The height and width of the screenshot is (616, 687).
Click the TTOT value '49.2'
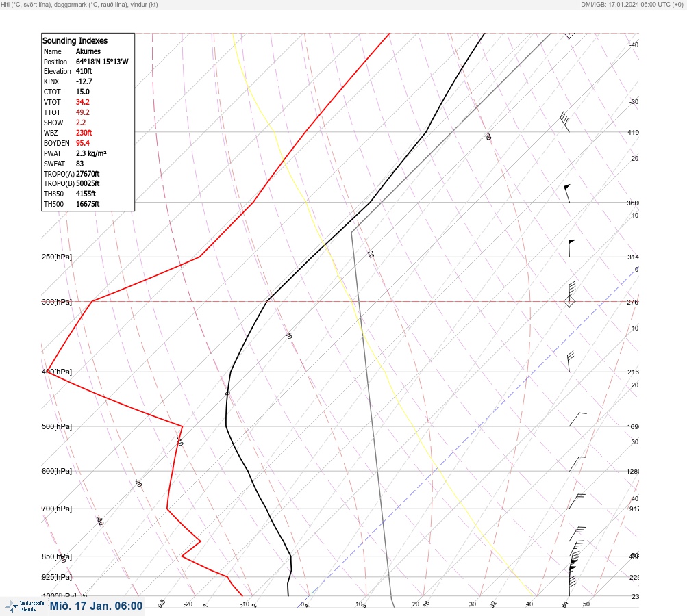point(83,112)
